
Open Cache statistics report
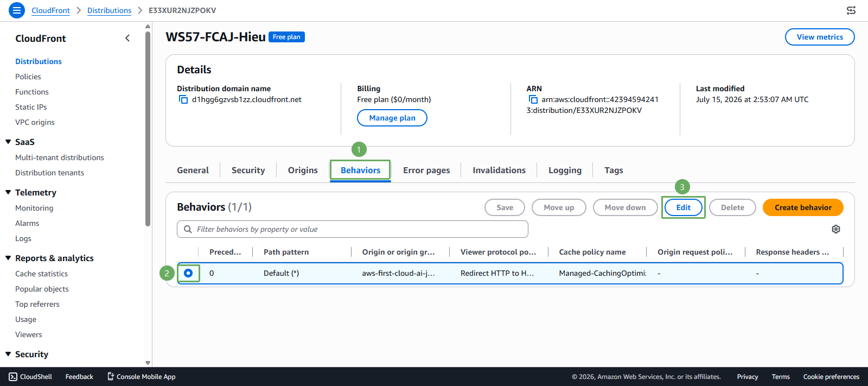point(41,274)
